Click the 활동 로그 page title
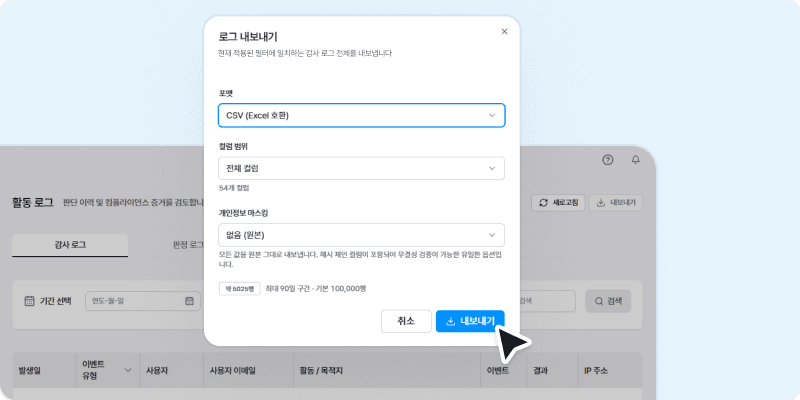The height and width of the screenshot is (400, 800). pyautogui.click(x=33, y=202)
